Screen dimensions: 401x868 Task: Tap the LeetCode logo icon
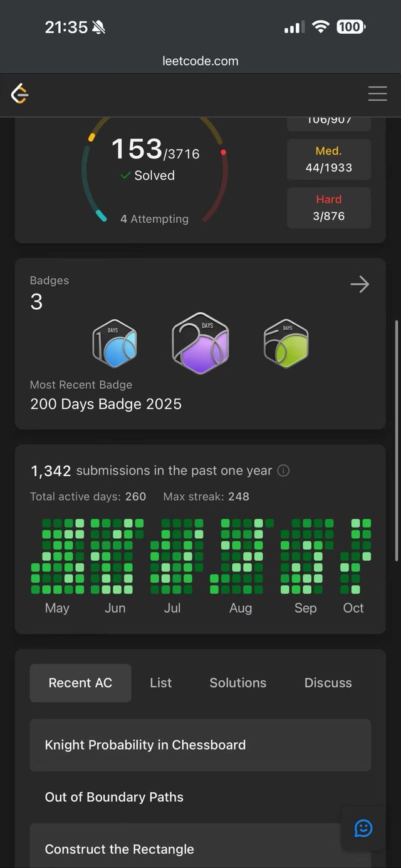(x=20, y=94)
